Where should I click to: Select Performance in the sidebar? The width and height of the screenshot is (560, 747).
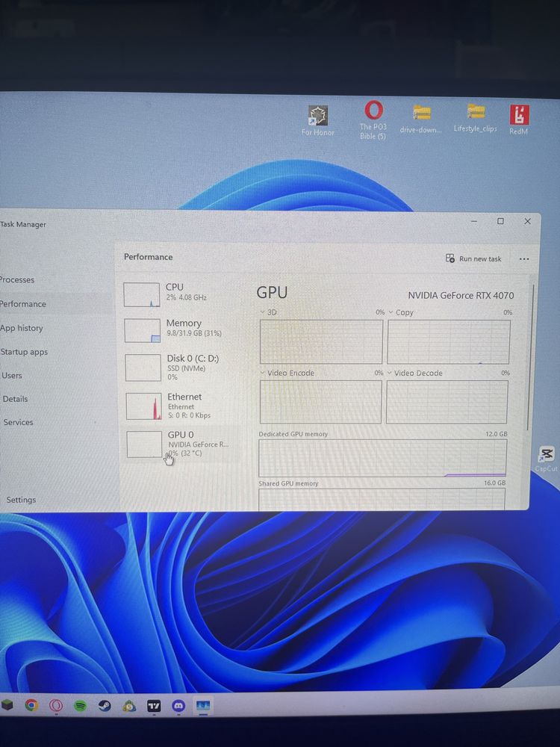23,304
